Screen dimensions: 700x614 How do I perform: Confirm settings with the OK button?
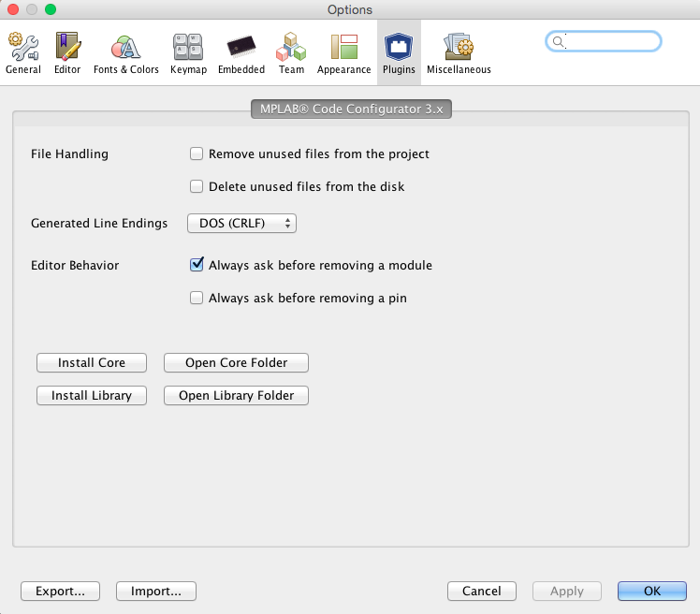point(651,592)
